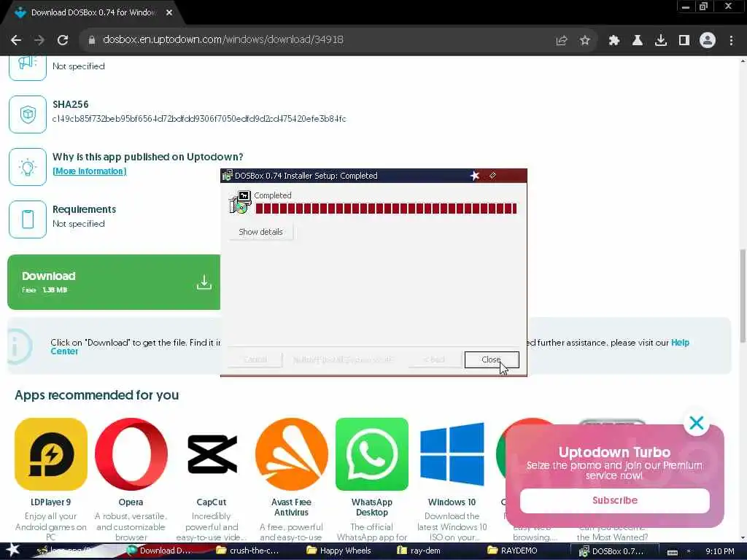The width and height of the screenshot is (747, 560).
Task: Click the Chrome Labs flask icon
Action: [x=638, y=41]
